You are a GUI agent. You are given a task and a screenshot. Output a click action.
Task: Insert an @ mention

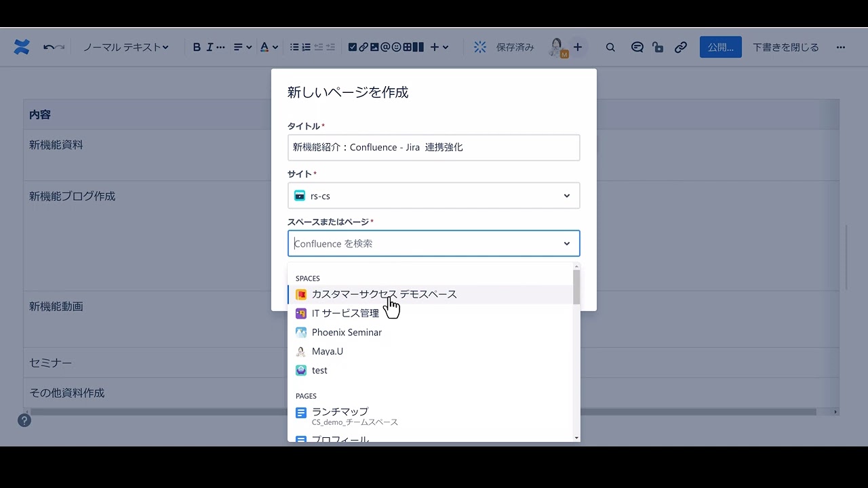(385, 47)
